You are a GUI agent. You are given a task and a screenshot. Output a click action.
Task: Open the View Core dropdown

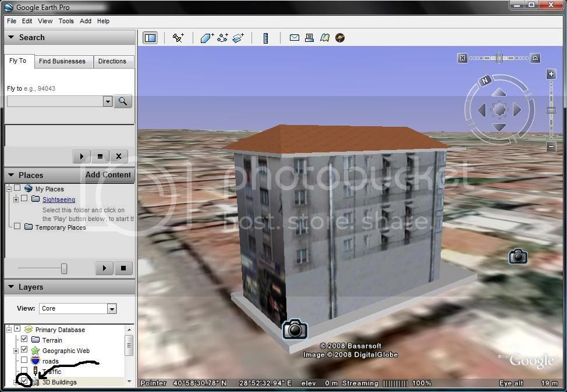(112, 309)
